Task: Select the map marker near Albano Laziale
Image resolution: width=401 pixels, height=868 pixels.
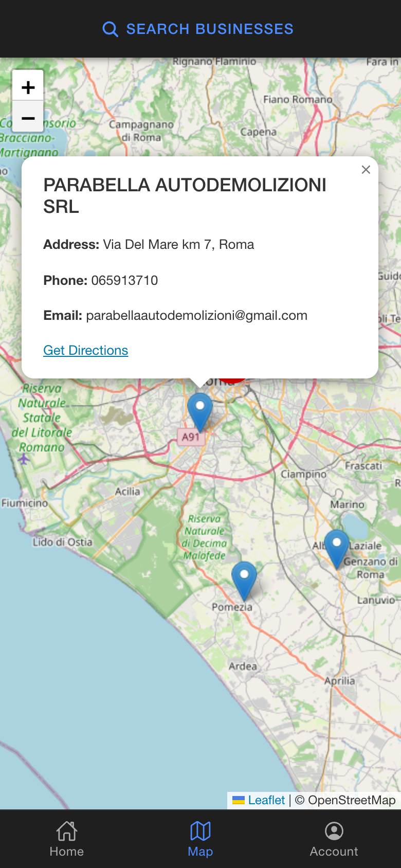Action: 337,549
